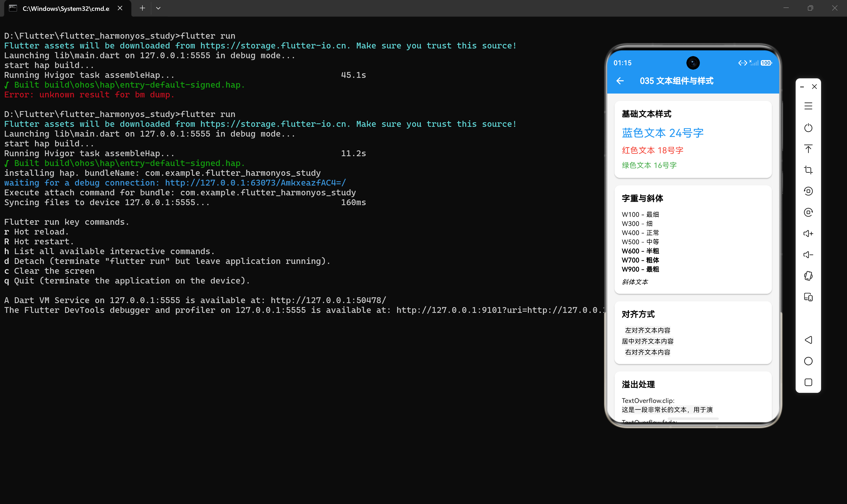Click the '45.1s' Hvigor build time
This screenshot has height=504, width=847.
pyautogui.click(x=354, y=75)
